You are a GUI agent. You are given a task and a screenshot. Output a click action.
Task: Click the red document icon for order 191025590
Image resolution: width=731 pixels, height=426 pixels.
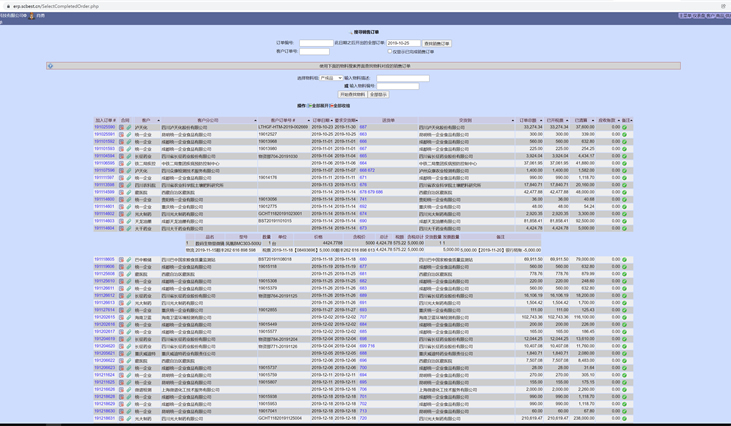[x=120, y=127]
